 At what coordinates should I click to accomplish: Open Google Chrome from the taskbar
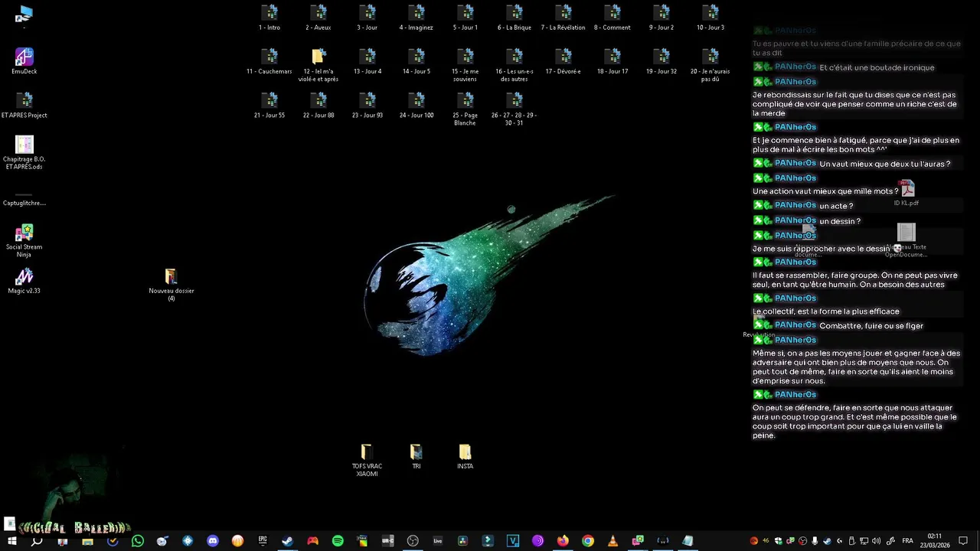tap(588, 541)
